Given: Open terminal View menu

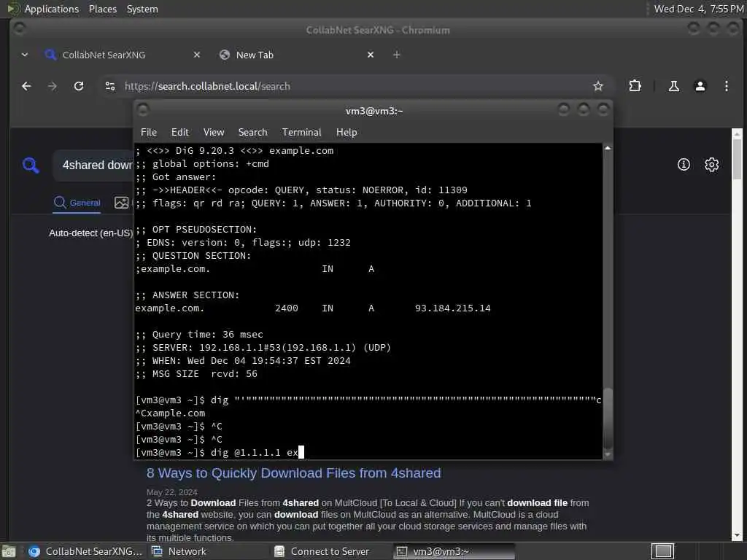Looking at the screenshot, I should tap(214, 133).
